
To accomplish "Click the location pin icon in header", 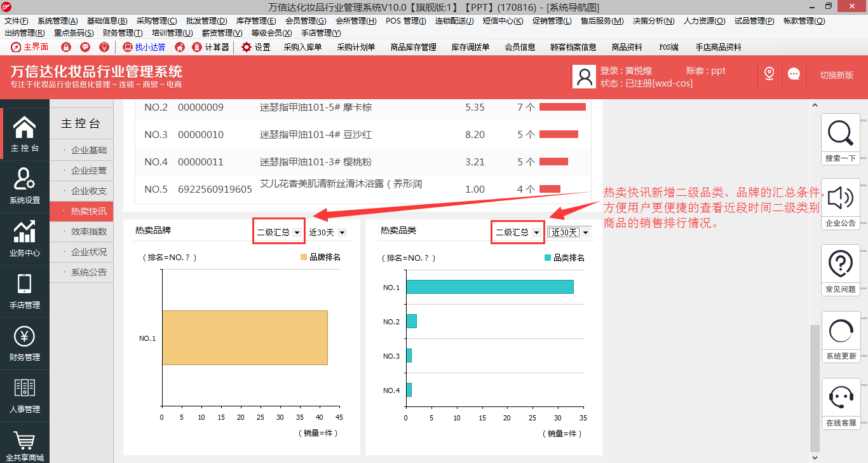I will point(769,74).
